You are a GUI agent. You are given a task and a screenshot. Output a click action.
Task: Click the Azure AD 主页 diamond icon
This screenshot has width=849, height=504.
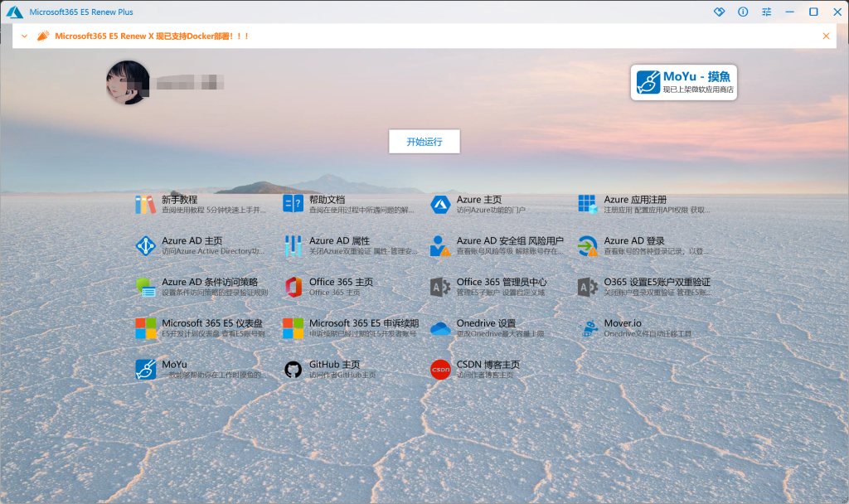tap(146, 245)
